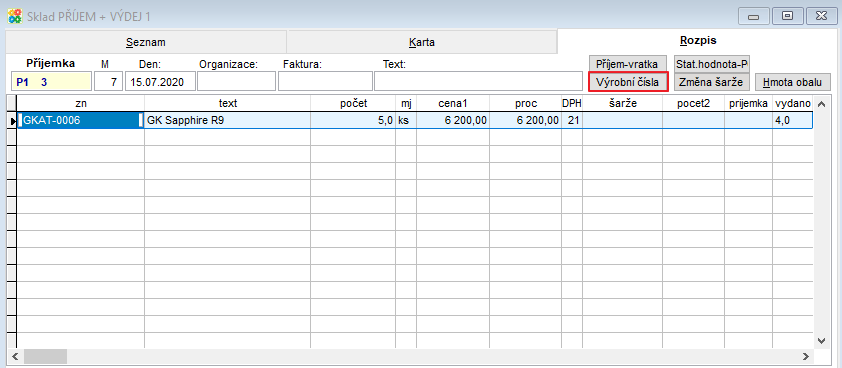
Task: Click the row selector arrow for GKAT-0006
Action: tap(12, 121)
